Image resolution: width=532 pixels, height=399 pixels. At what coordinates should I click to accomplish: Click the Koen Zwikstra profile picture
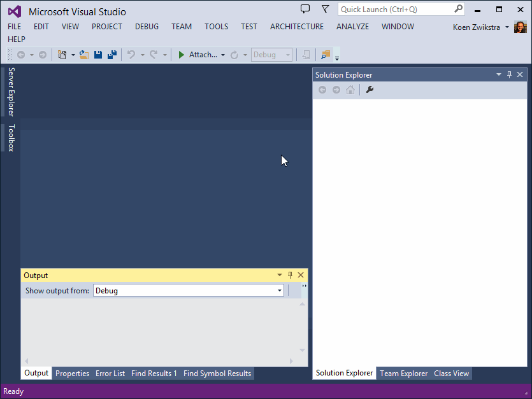point(521,27)
